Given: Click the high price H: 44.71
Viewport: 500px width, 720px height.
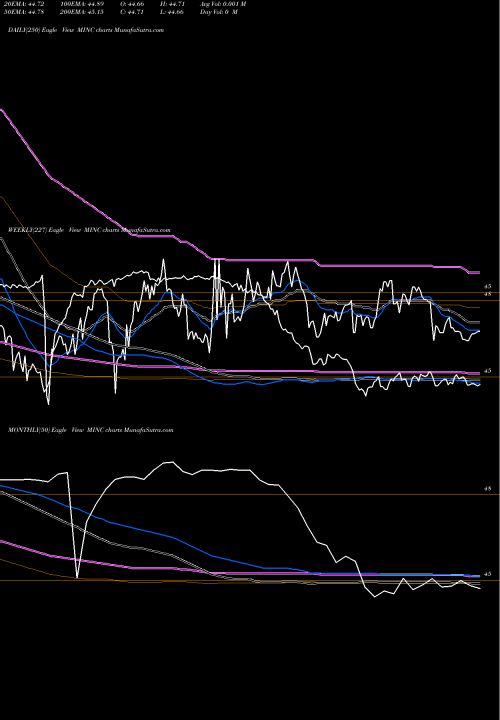Looking at the screenshot, I should (174, 4).
